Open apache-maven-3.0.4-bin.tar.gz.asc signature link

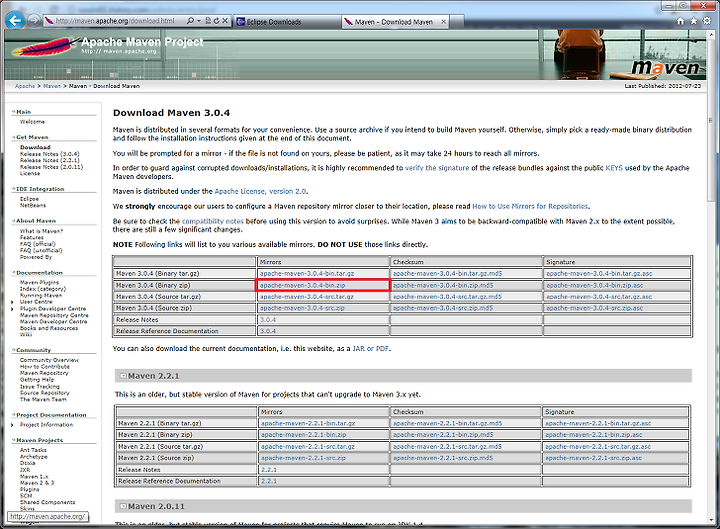(x=599, y=273)
